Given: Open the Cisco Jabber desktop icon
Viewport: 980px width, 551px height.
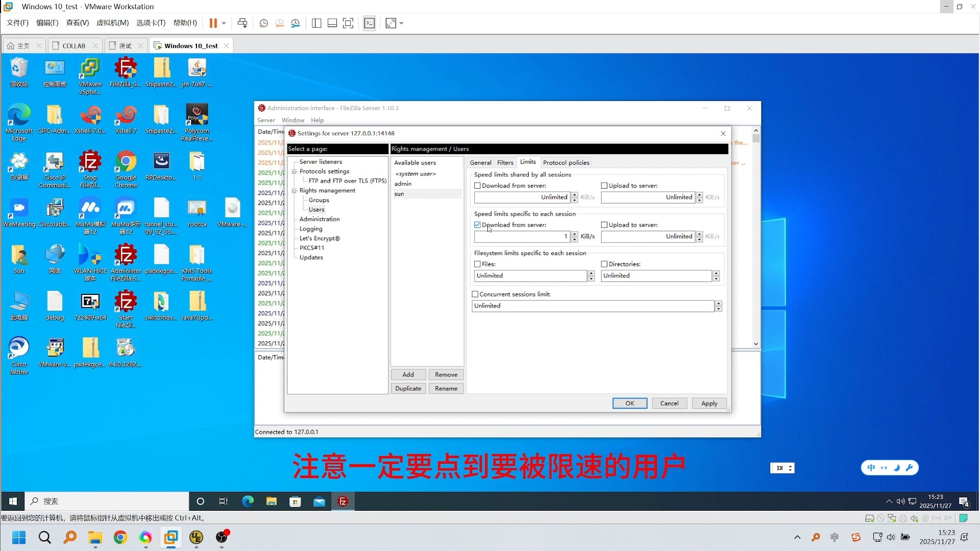Looking at the screenshot, I should (x=19, y=356).
